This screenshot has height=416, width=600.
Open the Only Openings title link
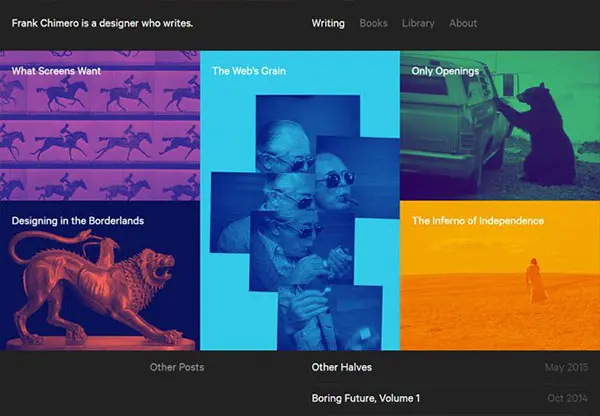click(x=445, y=71)
